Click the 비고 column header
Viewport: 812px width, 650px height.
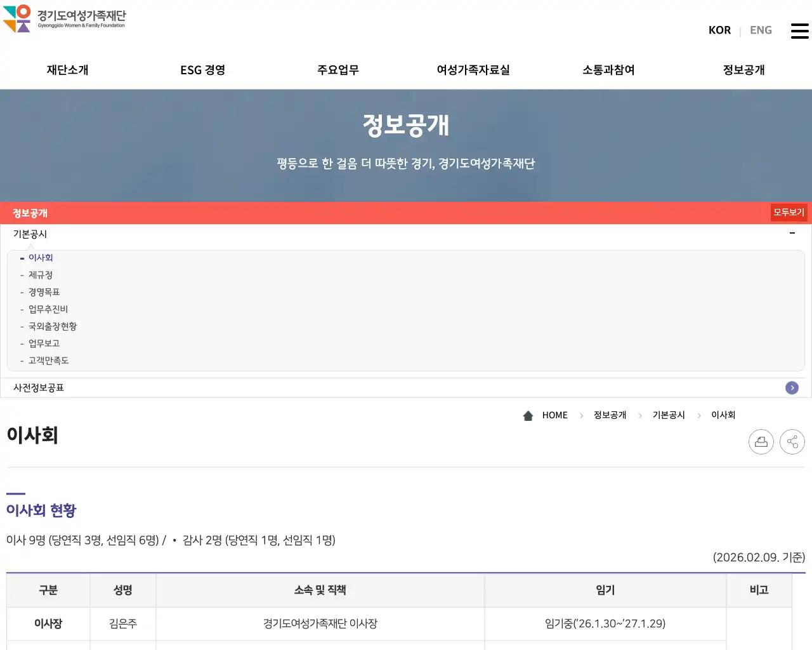pyautogui.click(x=759, y=590)
